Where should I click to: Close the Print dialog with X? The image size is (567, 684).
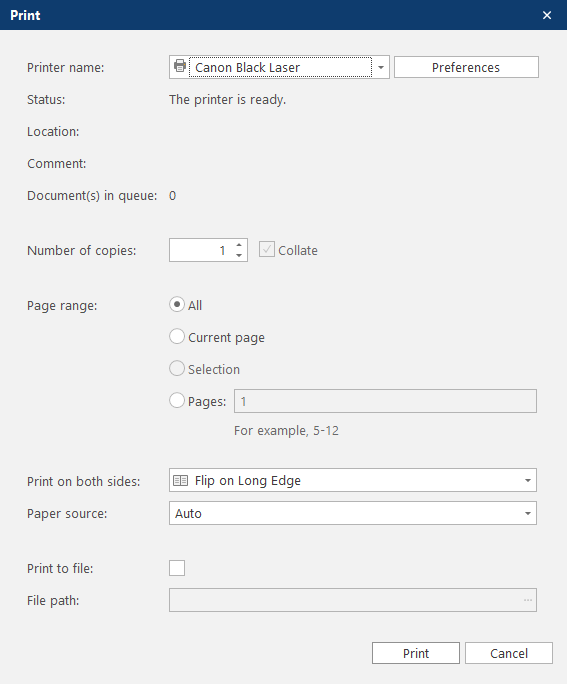tap(547, 15)
